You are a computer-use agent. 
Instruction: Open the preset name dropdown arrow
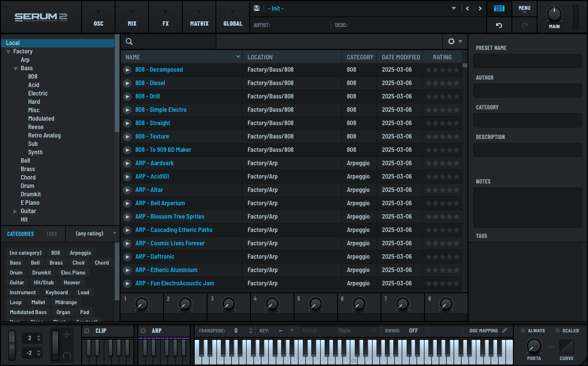pyautogui.click(x=454, y=8)
